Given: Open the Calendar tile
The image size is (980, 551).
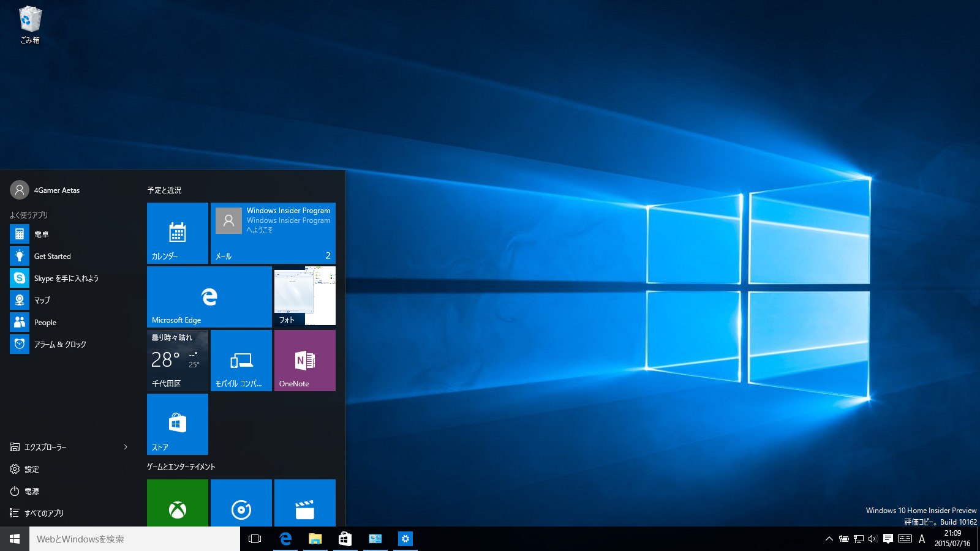Looking at the screenshot, I should 178,233.
